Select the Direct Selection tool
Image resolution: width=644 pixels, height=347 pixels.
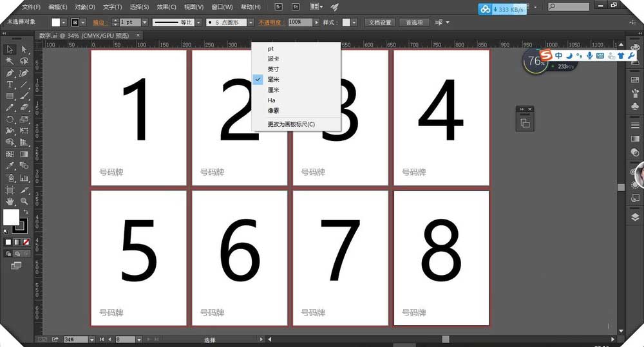pos(24,50)
